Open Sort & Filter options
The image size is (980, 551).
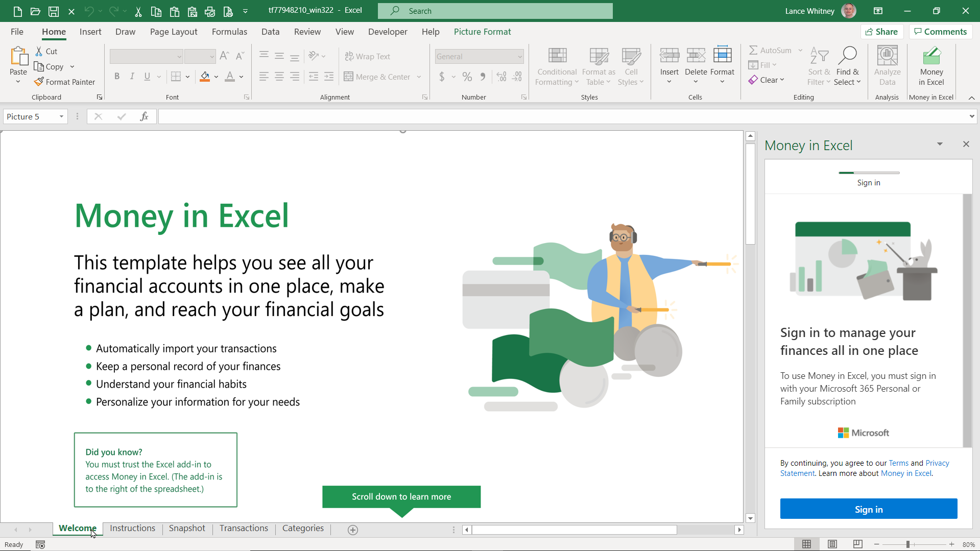point(819,66)
